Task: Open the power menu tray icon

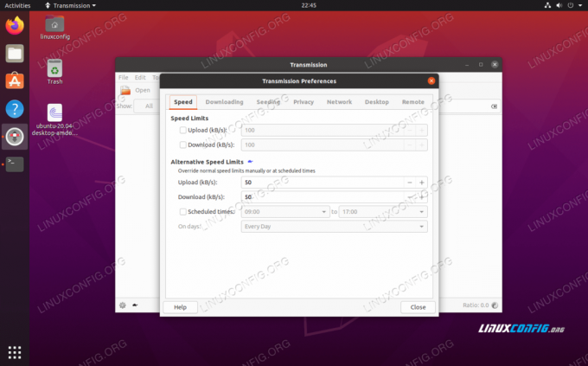Action: pyautogui.click(x=571, y=5)
